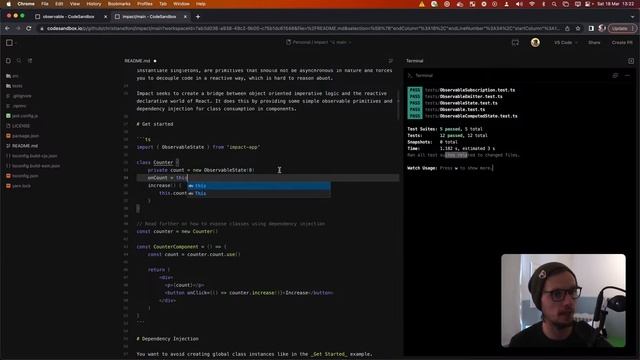The width and height of the screenshot is (640, 360).
Task: Focus the browser address bar
Action: pos(302,29)
